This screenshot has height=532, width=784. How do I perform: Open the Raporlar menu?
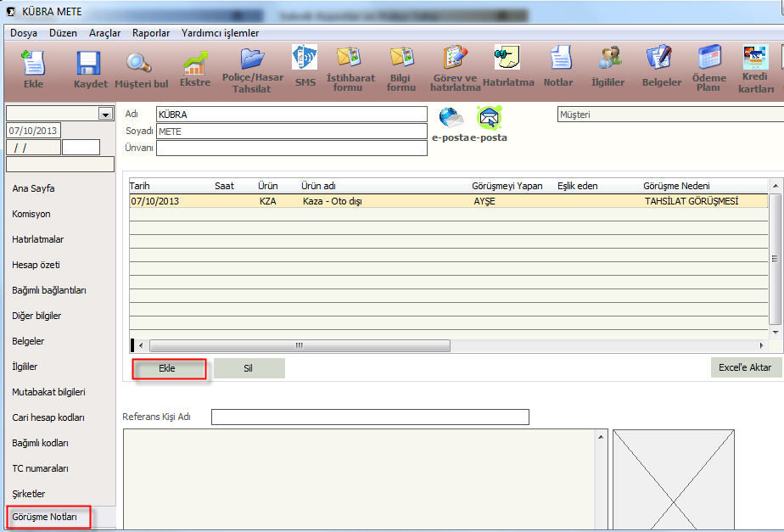pos(151,33)
